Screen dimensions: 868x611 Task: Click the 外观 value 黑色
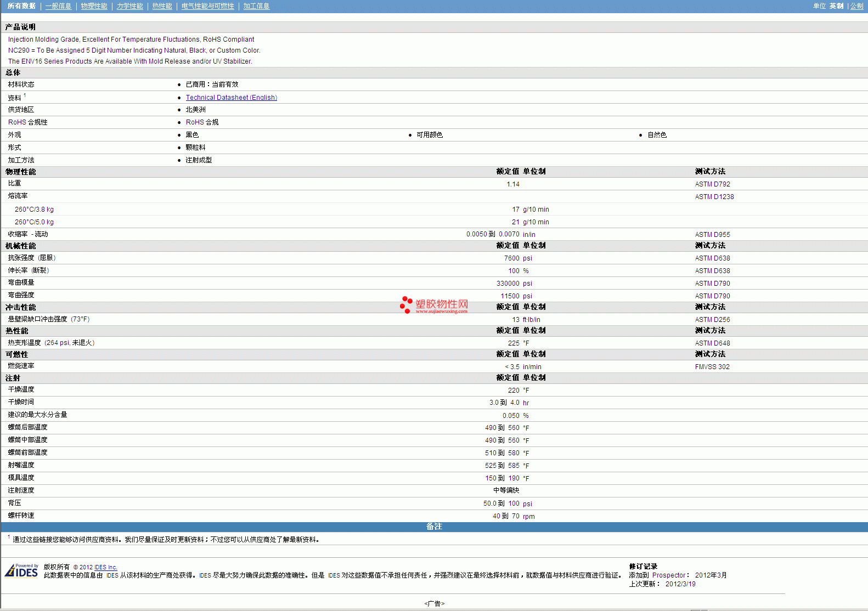point(192,135)
